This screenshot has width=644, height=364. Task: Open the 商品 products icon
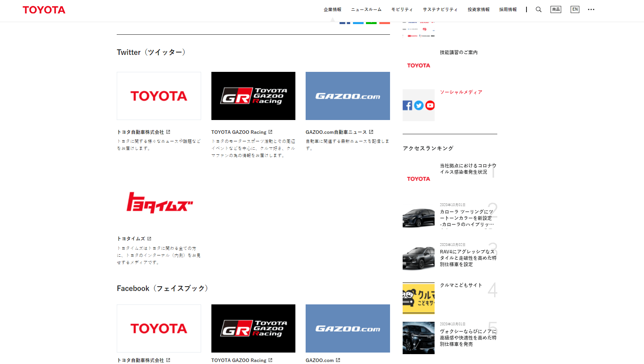point(556,9)
